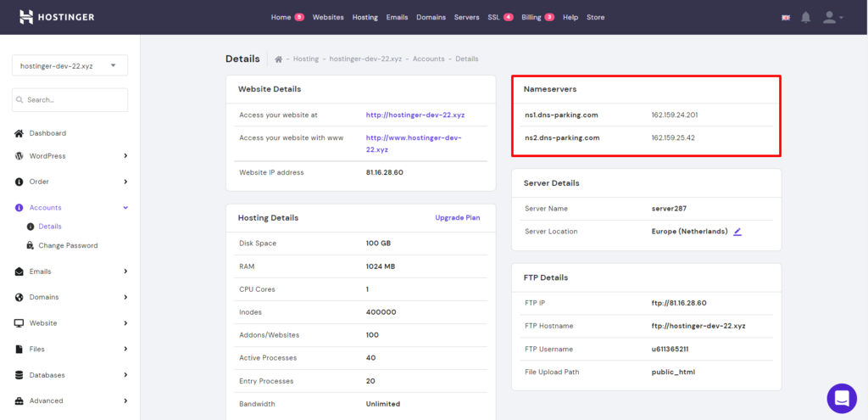Click the Dashboard house icon
868x420 pixels.
19,133
